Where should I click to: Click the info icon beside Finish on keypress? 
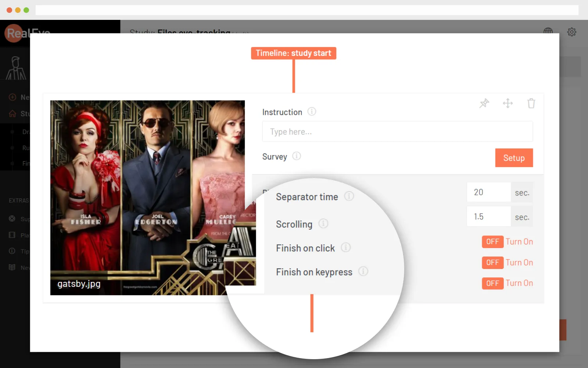click(x=363, y=272)
